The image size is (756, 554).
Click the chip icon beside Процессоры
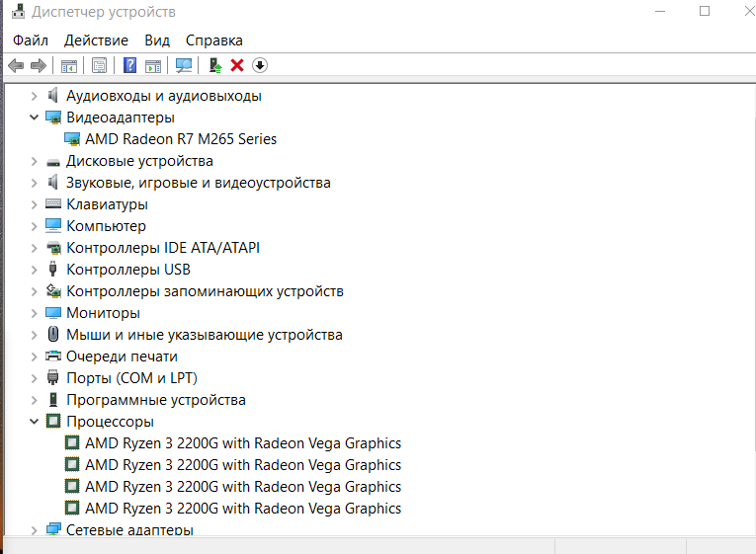pos(53,421)
